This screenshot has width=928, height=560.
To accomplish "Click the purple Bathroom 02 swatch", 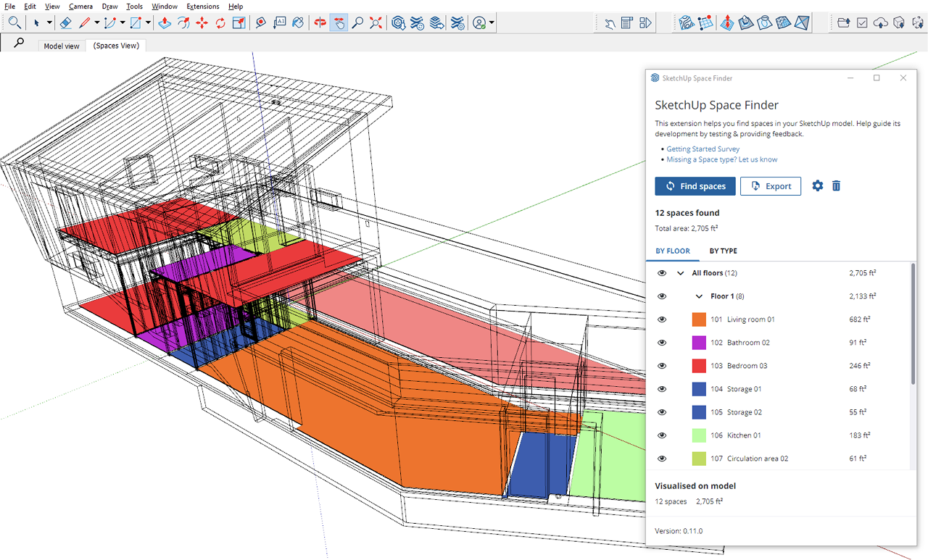I will pos(699,343).
